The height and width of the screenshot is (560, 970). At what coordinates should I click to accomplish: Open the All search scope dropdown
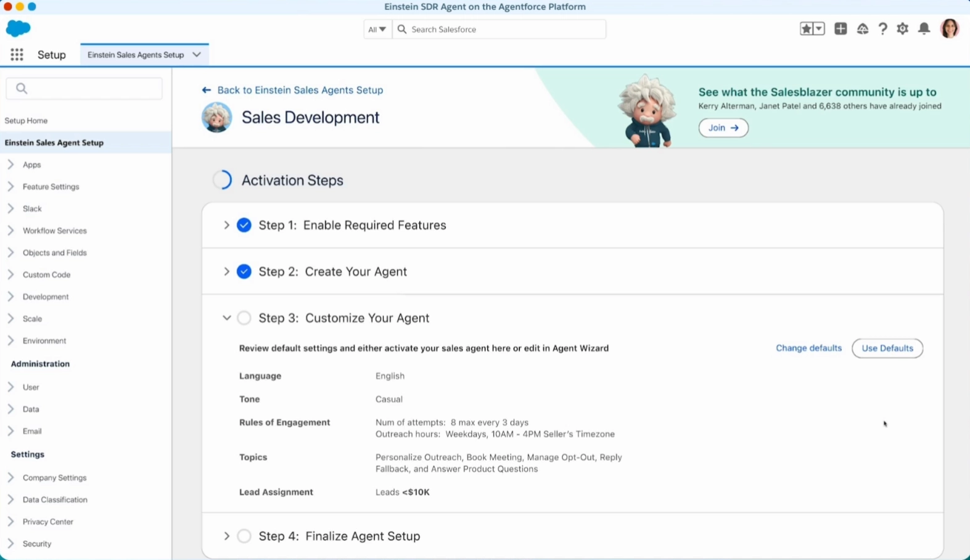click(x=377, y=29)
